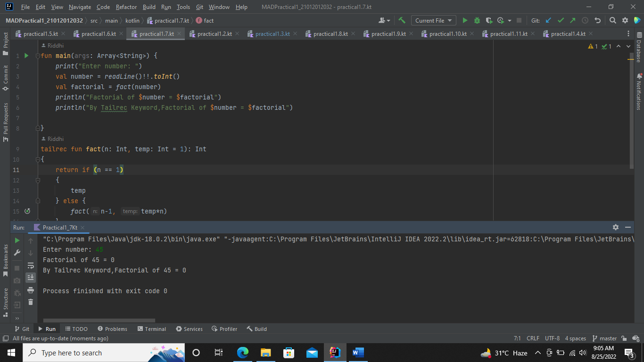This screenshot has height=362, width=644.
Task: Open the Terminal tool window
Action: click(x=152, y=329)
